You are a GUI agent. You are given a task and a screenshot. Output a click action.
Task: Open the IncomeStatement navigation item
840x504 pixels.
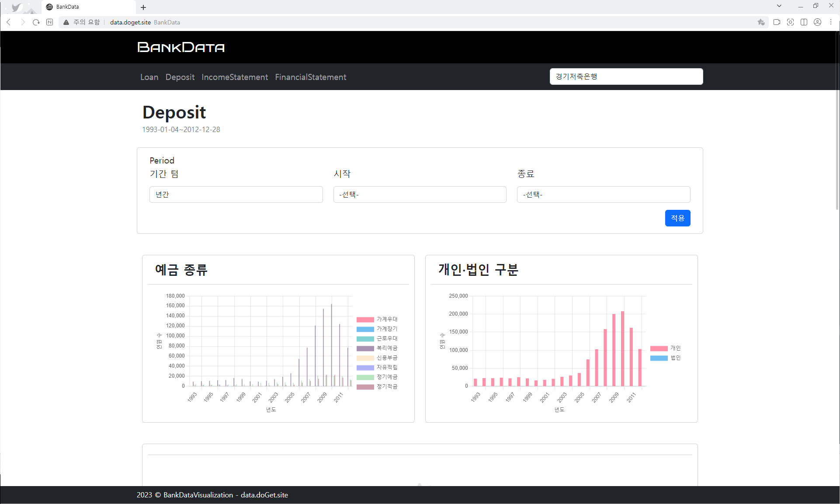235,77
